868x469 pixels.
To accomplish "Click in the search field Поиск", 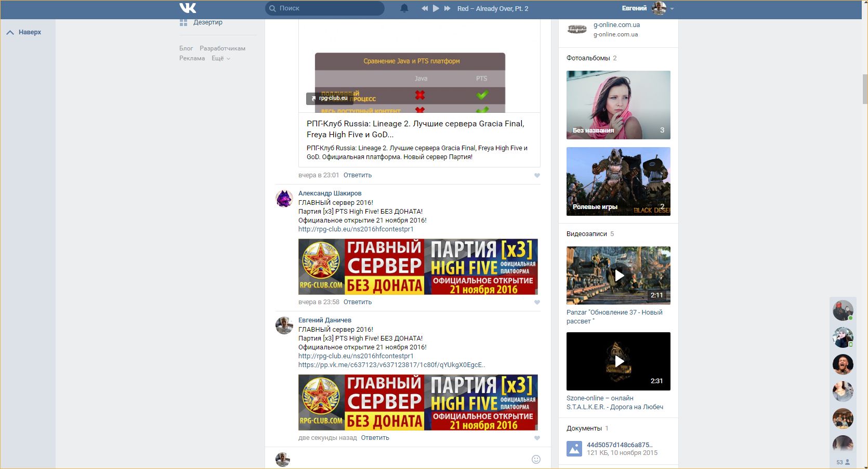I will 327,8.
